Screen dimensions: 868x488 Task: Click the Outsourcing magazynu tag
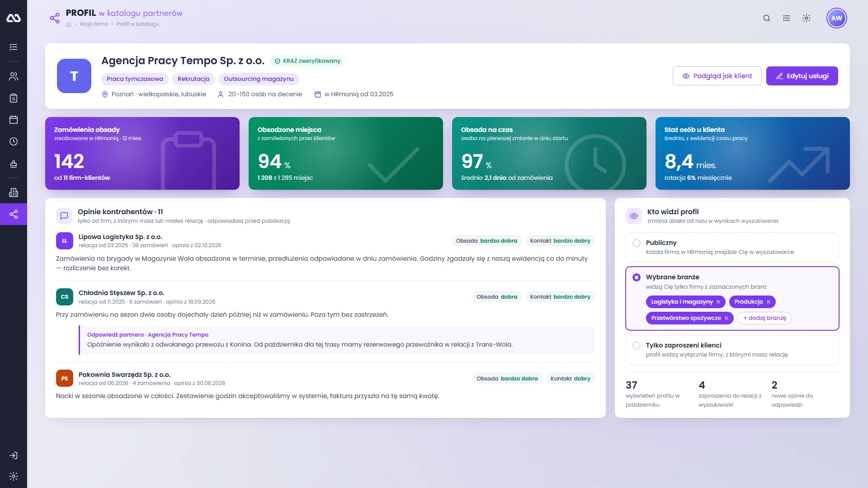point(259,79)
